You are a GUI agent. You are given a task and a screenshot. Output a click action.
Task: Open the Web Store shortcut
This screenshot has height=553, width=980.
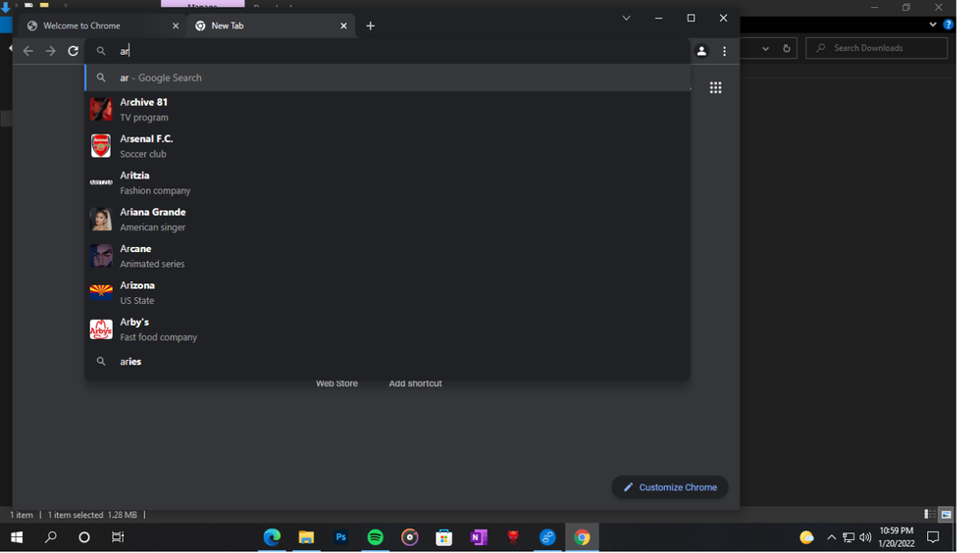pos(336,383)
